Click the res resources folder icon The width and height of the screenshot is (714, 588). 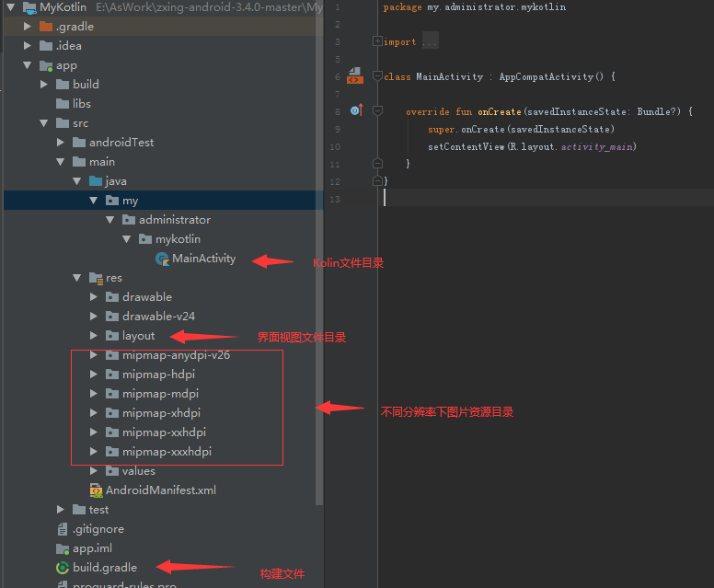point(96,278)
